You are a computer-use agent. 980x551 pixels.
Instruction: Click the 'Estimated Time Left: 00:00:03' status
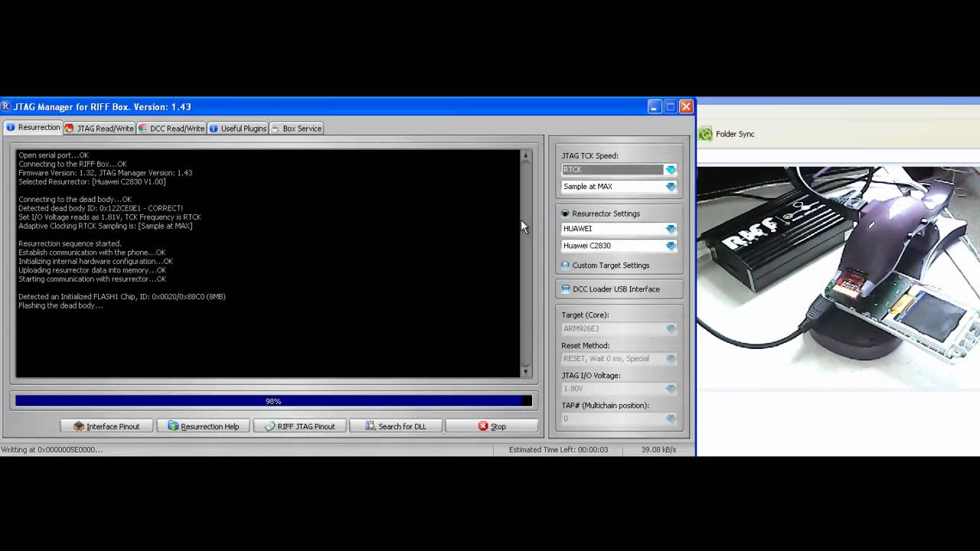(558, 450)
